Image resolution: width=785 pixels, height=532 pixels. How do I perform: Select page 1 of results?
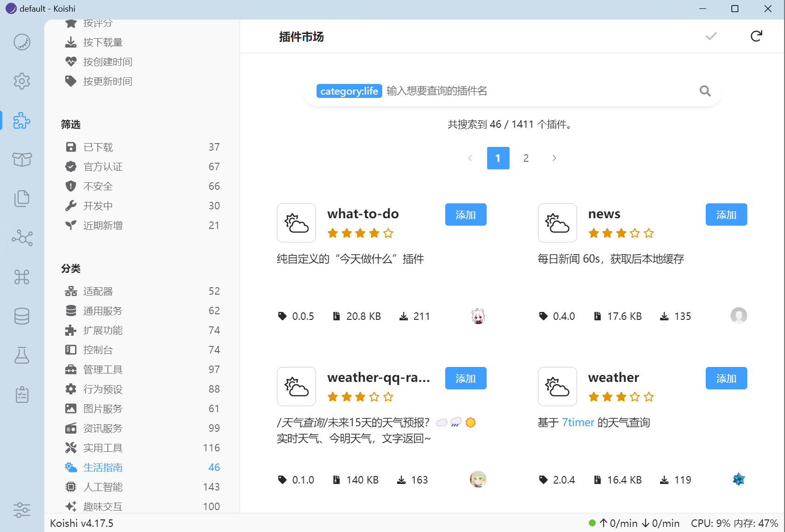[498, 158]
